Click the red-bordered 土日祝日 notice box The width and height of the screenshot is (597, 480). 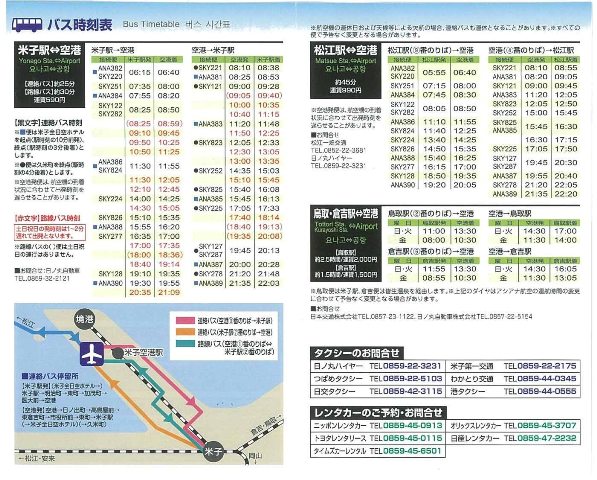(x=49, y=232)
